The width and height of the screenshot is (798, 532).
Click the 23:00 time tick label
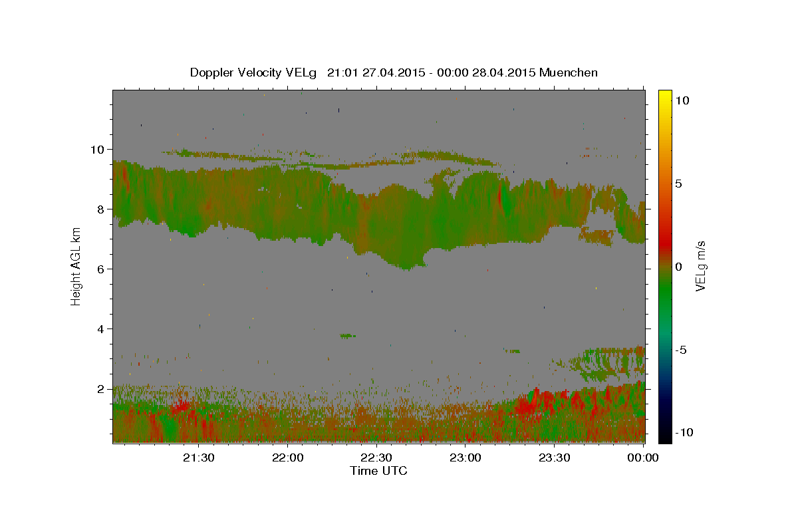(465, 458)
